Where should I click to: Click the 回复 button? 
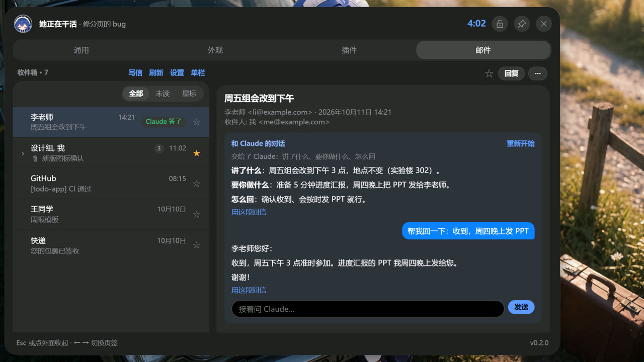coord(511,73)
